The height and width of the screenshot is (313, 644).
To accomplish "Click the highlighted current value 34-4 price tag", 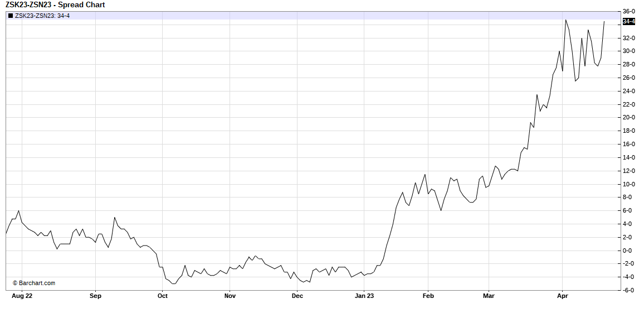I will click(x=629, y=21).
